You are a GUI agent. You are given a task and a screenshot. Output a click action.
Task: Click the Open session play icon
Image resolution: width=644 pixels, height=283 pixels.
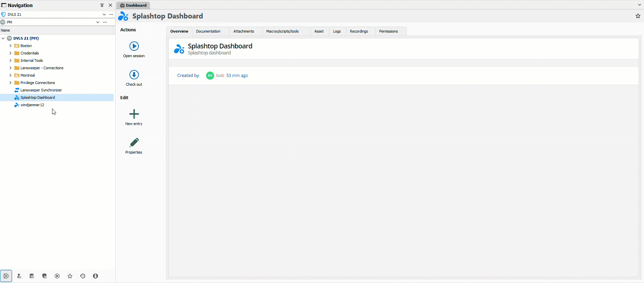coord(134,46)
